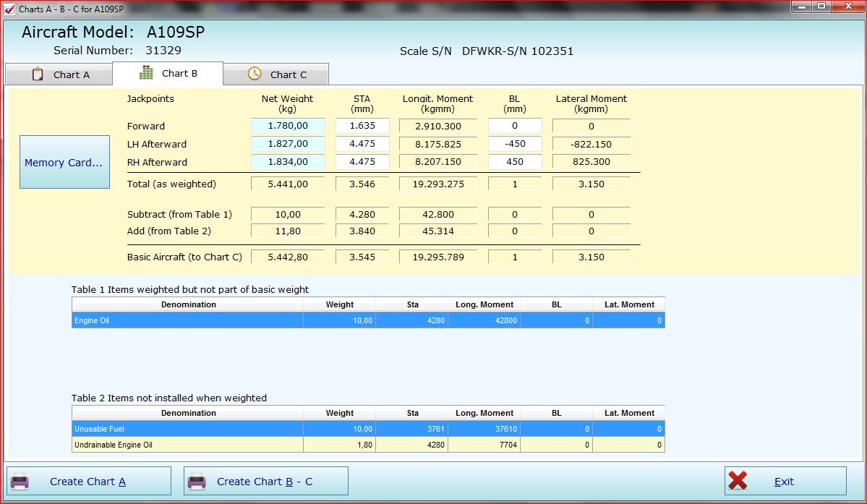867x504 pixels.
Task: Click the LH Afterward net weight field
Action: [288, 144]
